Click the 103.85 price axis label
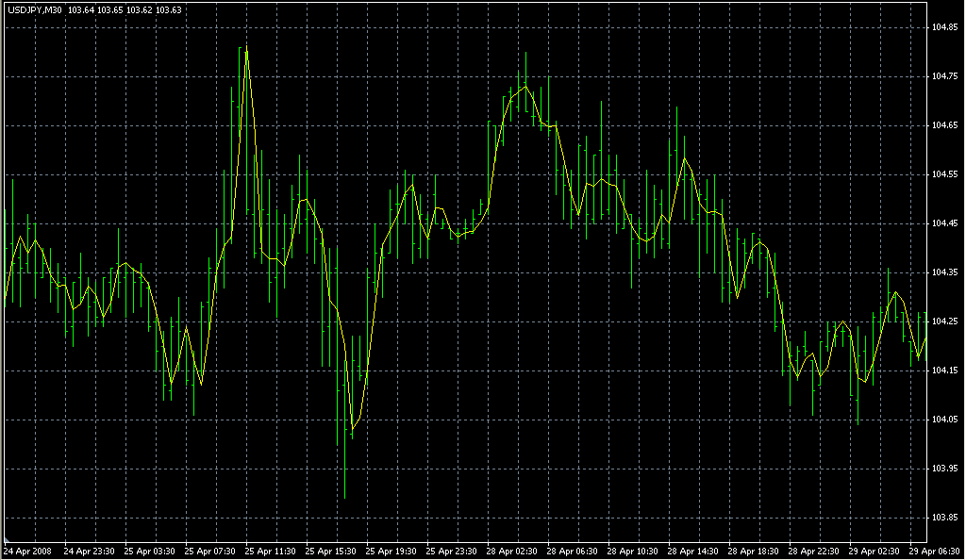This screenshot has height=560, width=966. [945, 518]
